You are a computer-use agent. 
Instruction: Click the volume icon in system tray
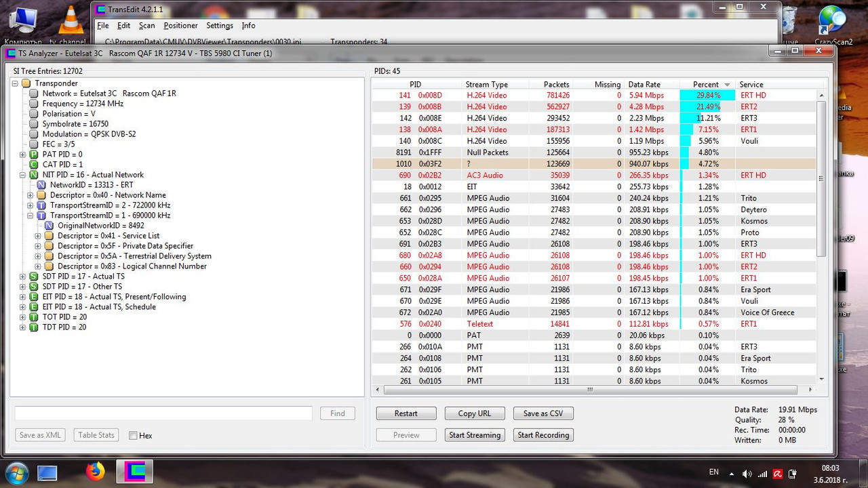[747, 474]
